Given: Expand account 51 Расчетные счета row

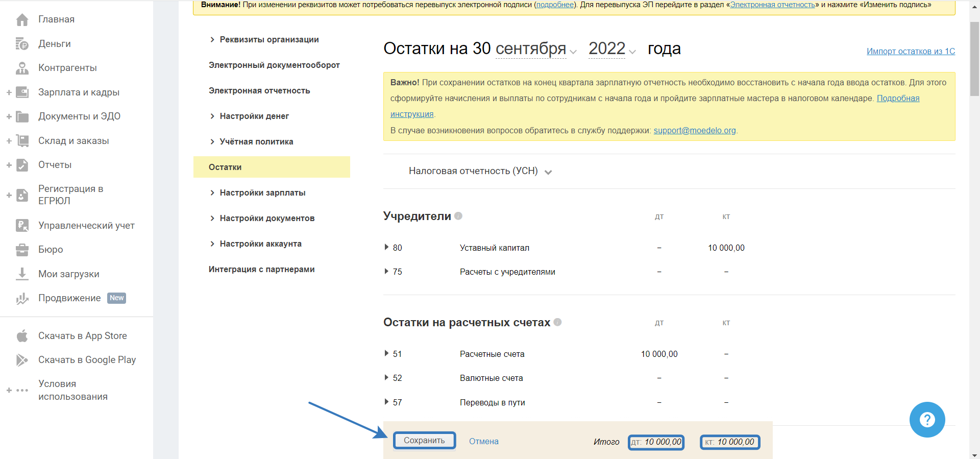Looking at the screenshot, I should pos(386,354).
